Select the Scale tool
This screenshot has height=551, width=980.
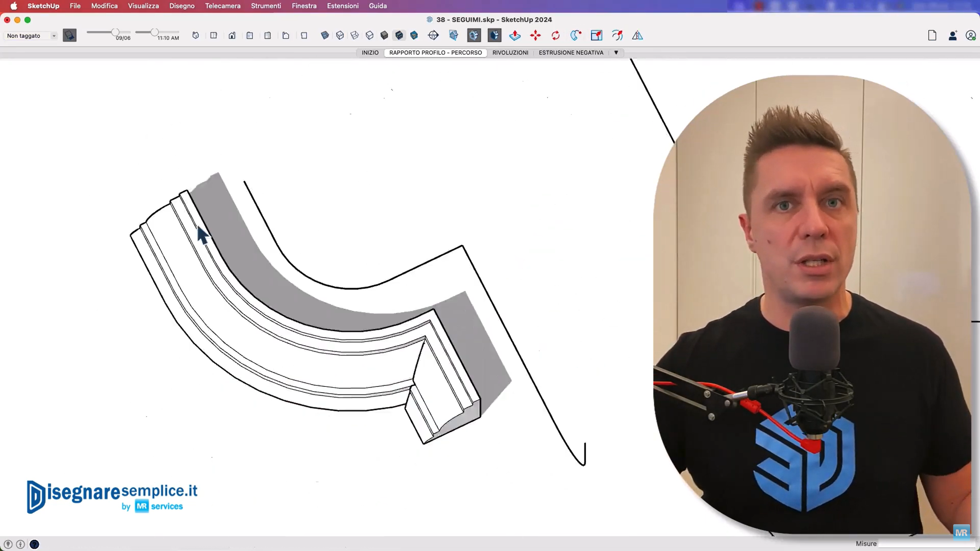pyautogui.click(x=596, y=36)
